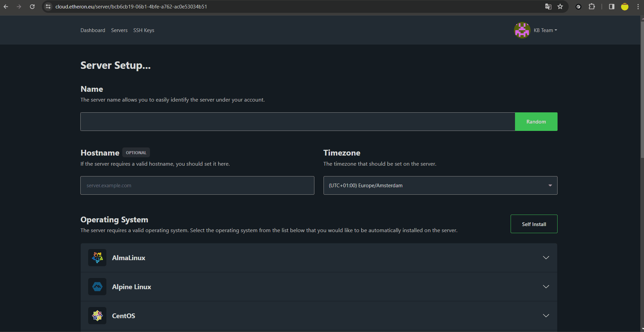
Task: Expand the CentOS row chevron
Action: [546, 316]
